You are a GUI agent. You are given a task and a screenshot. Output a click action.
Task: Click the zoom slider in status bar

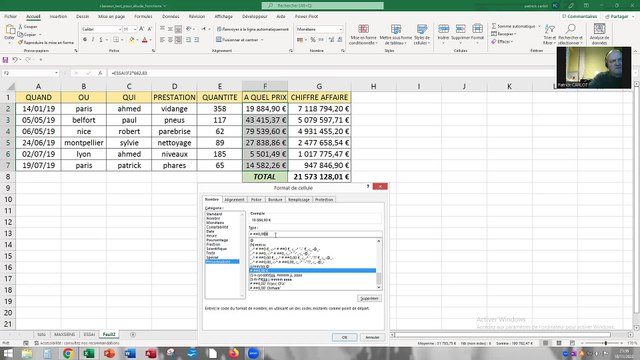606,343
